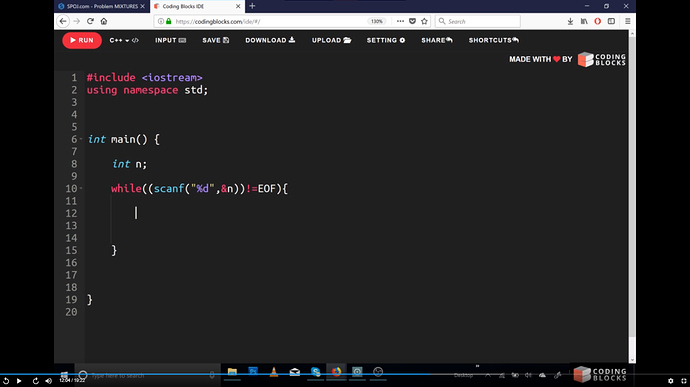Reload the current page

pyautogui.click(x=90, y=21)
